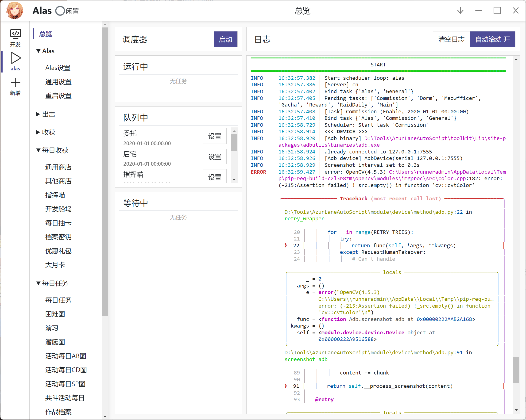Click the 启动 button to start scheduler

pyautogui.click(x=225, y=39)
